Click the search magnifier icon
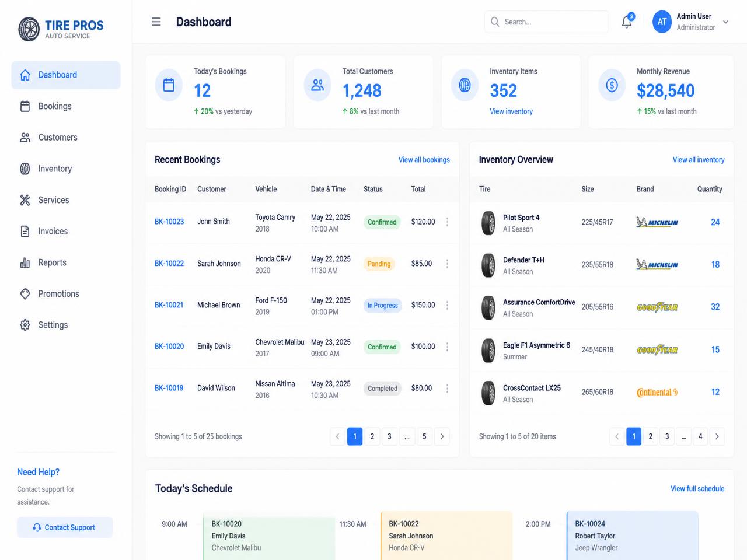747x560 pixels. [495, 22]
